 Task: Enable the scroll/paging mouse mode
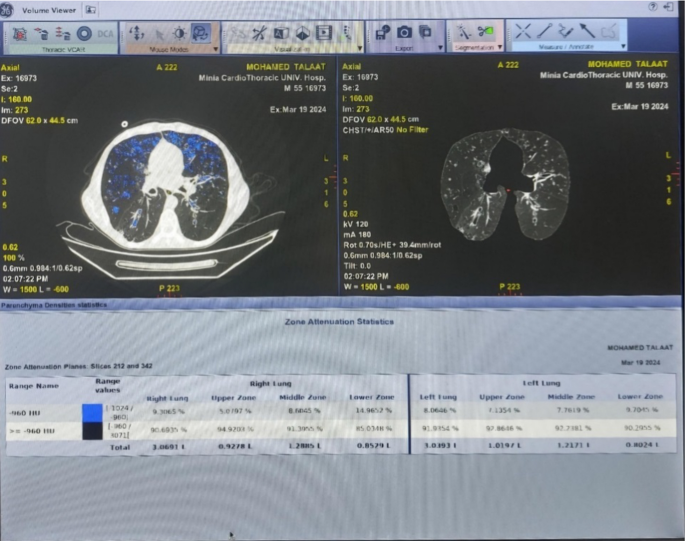(134, 32)
